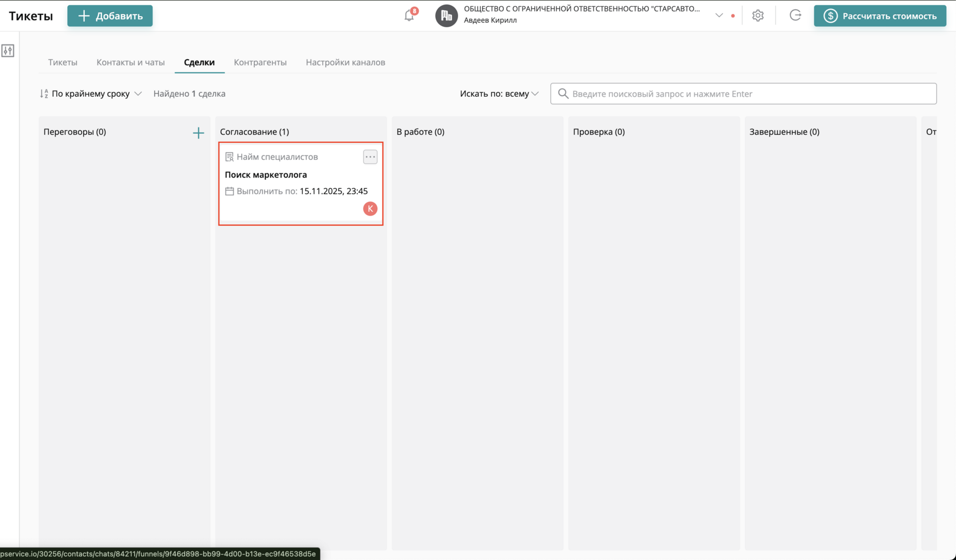
Task: Click the Проверка (0) column header
Action: 599,131
